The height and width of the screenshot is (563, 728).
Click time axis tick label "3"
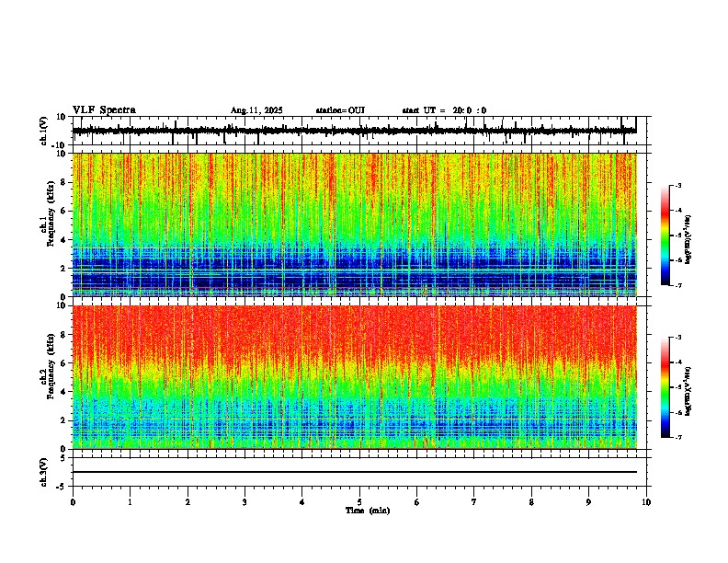(245, 502)
